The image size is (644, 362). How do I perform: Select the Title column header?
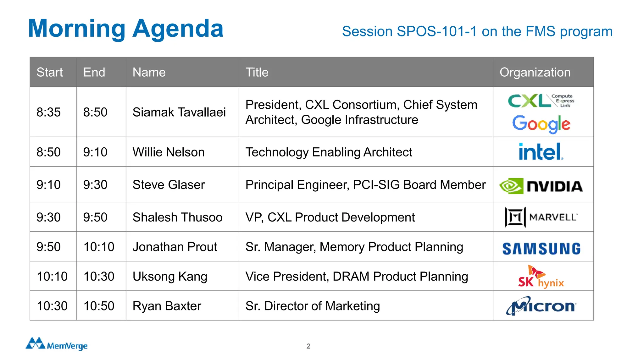click(x=257, y=72)
